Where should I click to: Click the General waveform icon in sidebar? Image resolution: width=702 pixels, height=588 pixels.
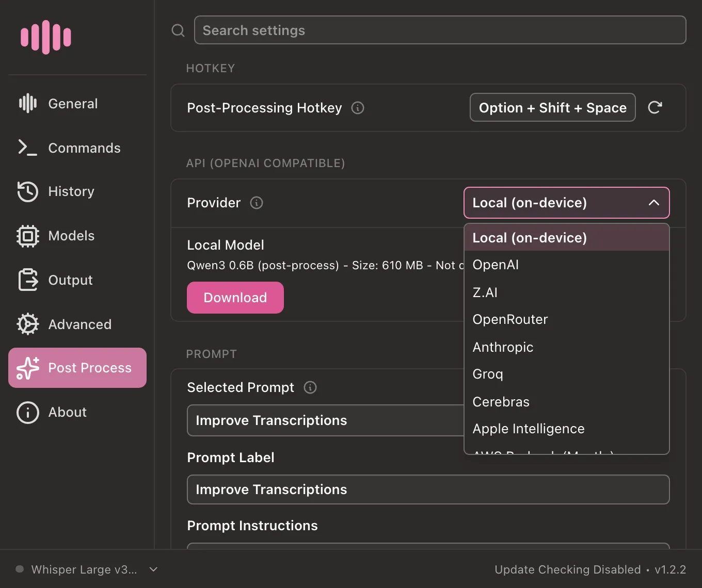pyautogui.click(x=28, y=104)
